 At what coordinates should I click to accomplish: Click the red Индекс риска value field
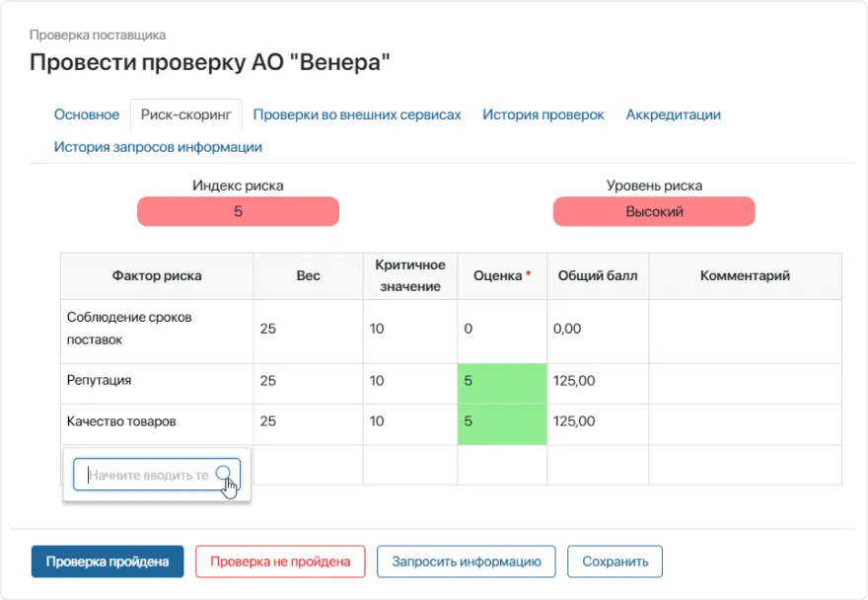coord(238,211)
